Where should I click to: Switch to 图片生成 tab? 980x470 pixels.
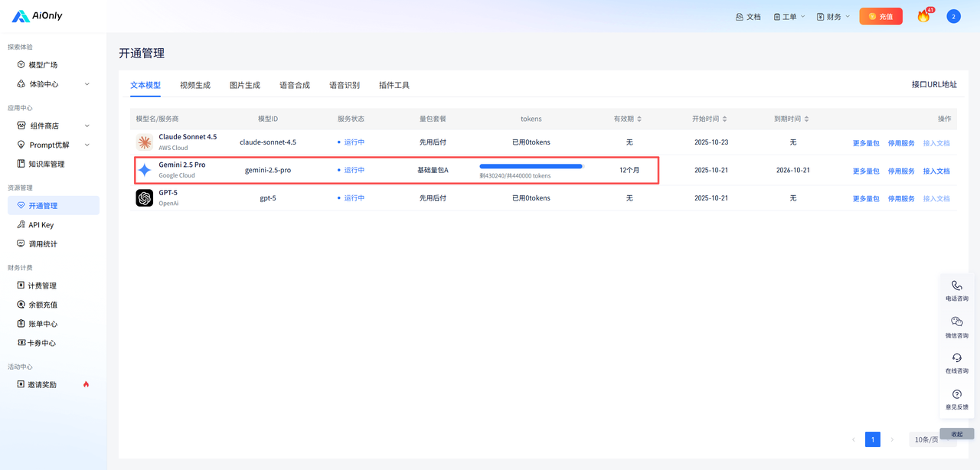click(245, 85)
